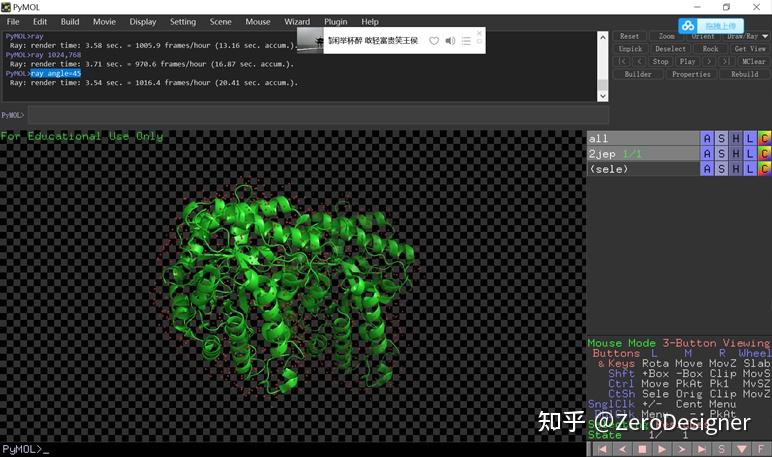Rewind to first frame in bottom movie controls
Viewport: 772px width, 457px height.
point(603,449)
